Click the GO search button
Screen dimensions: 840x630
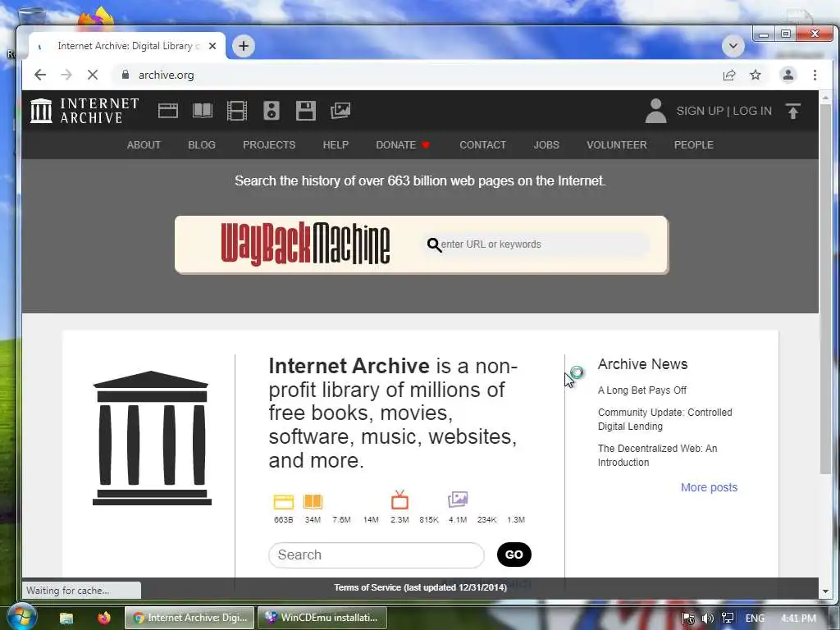coord(514,555)
